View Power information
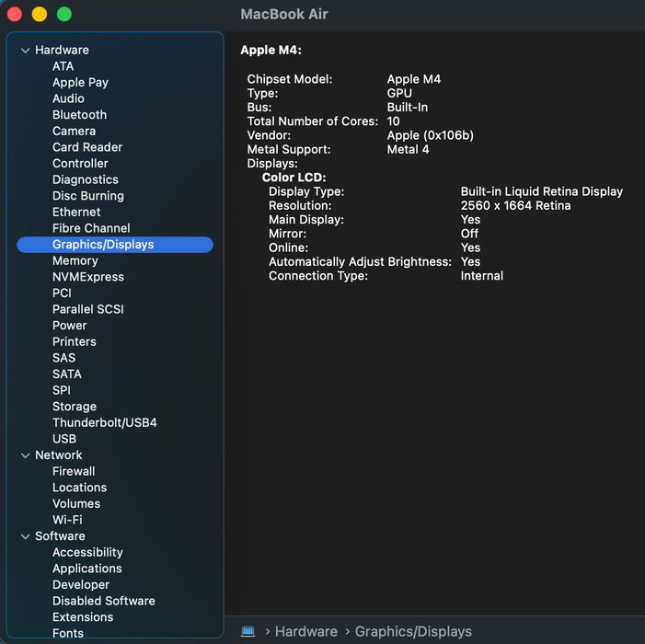Image resolution: width=645 pixels, height=644 pixels. pos(70,326)
